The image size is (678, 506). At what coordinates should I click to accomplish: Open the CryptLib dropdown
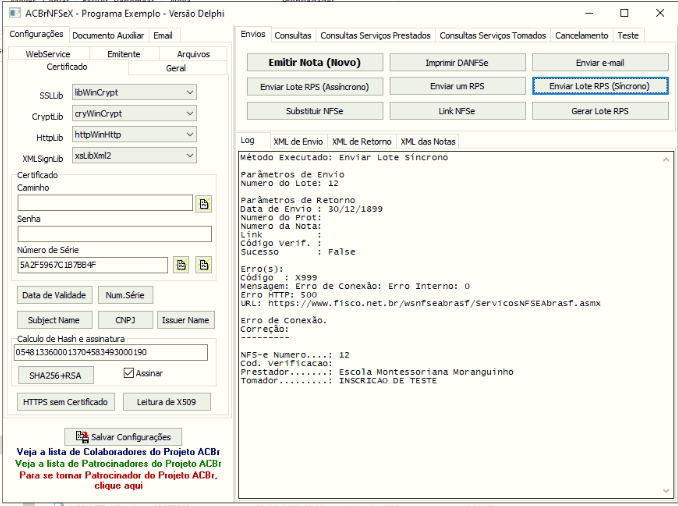tap(134, 113)
